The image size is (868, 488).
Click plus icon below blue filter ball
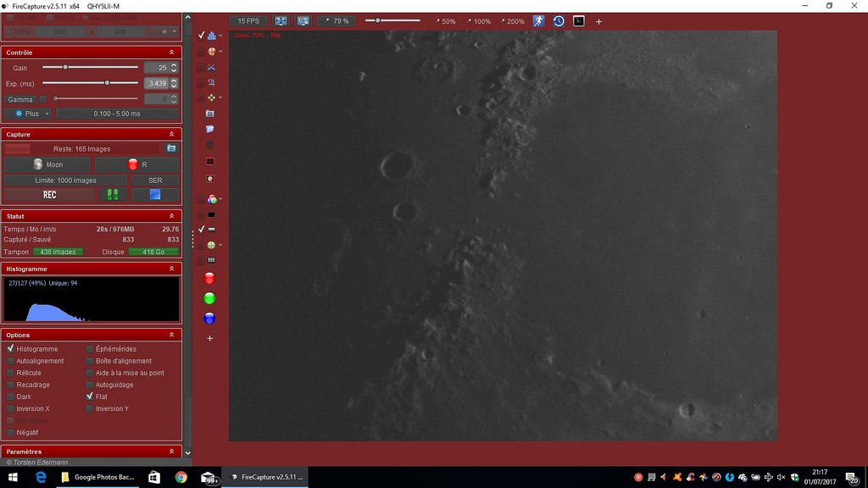tap(210, 339)
